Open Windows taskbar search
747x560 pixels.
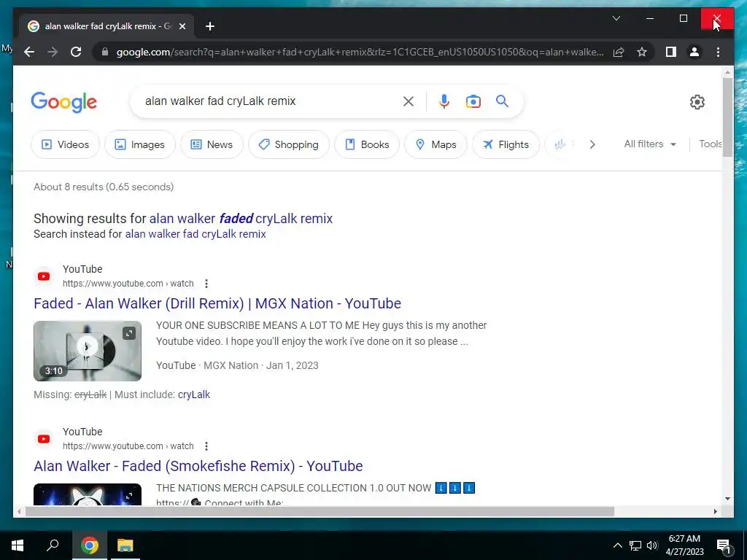[53, 545]
